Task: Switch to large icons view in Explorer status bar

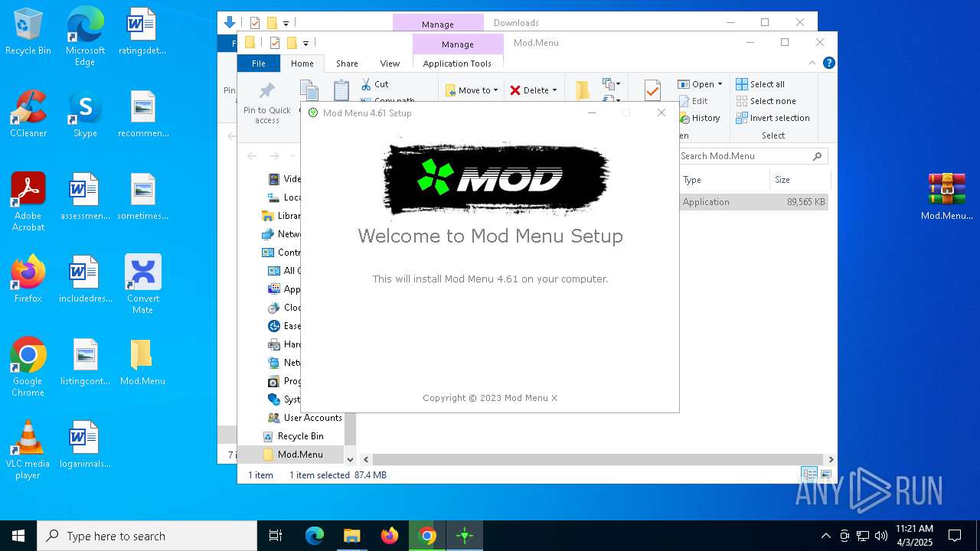Action: [825, 474]
